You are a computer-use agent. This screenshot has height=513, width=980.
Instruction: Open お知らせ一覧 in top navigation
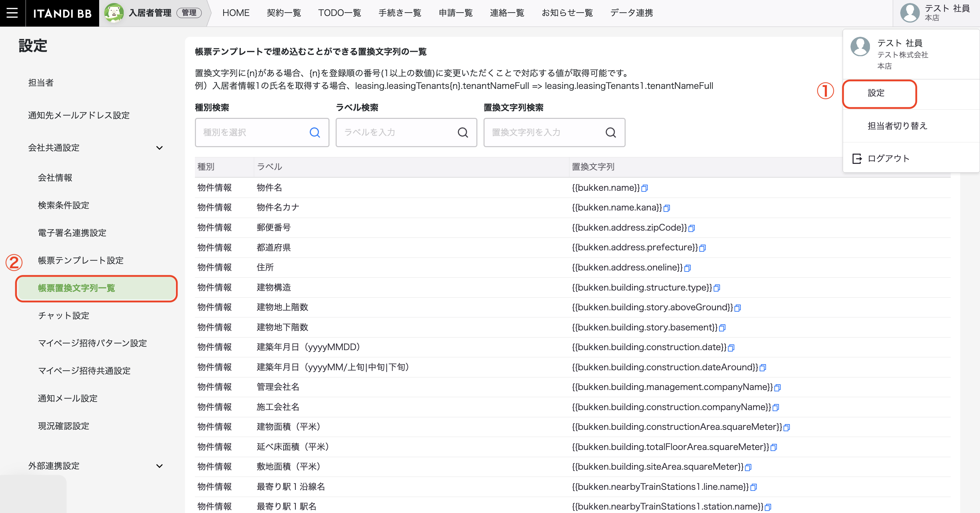567,13
